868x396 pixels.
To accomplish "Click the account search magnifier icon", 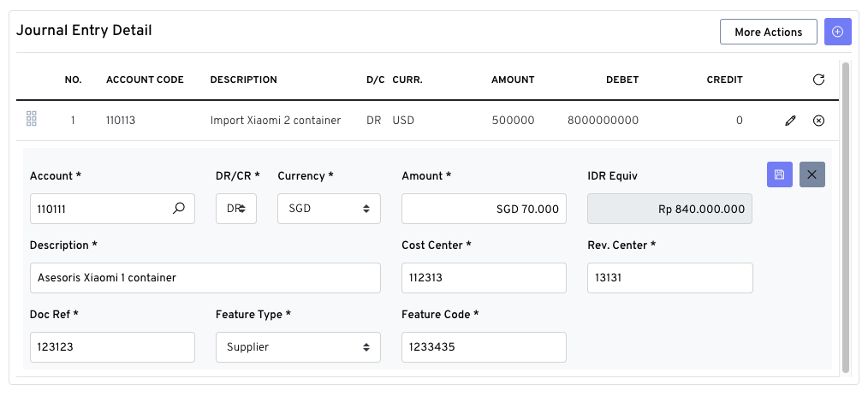I will tap(179, 208).
